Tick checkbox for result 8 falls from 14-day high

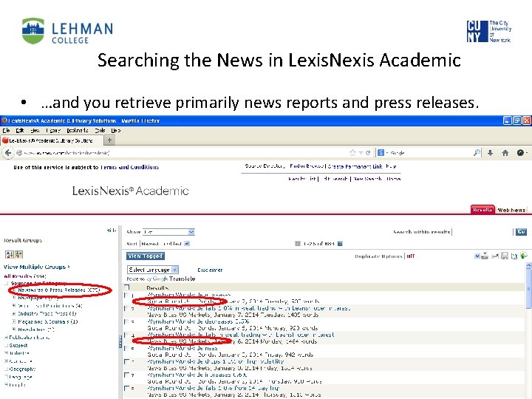(x=126, y=388)
